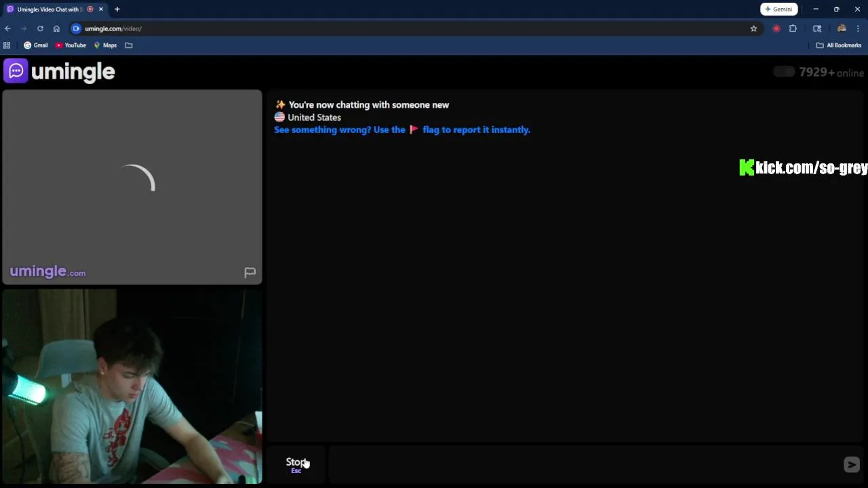Open the tab search side panel icon
The image size is (868, 488).
click(x=817, y=28)
